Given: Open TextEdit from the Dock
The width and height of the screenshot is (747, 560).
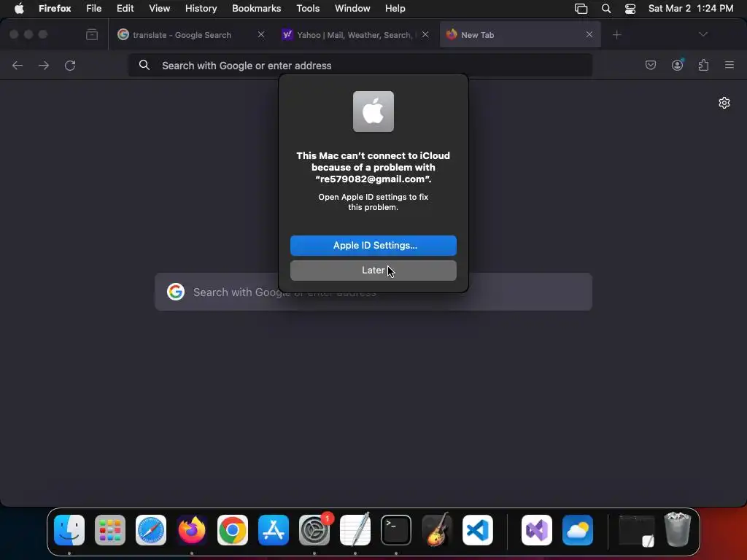Looking at the screenshot, I should 355,530.
